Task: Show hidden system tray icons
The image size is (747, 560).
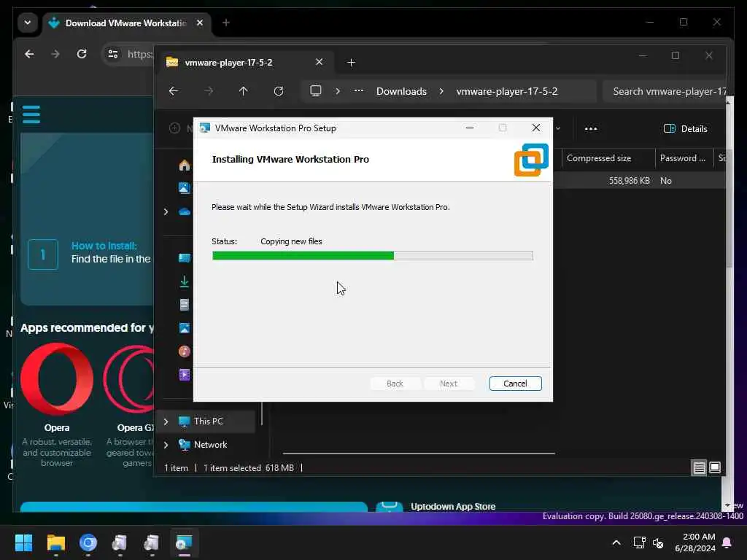Action: coord(616,542)
